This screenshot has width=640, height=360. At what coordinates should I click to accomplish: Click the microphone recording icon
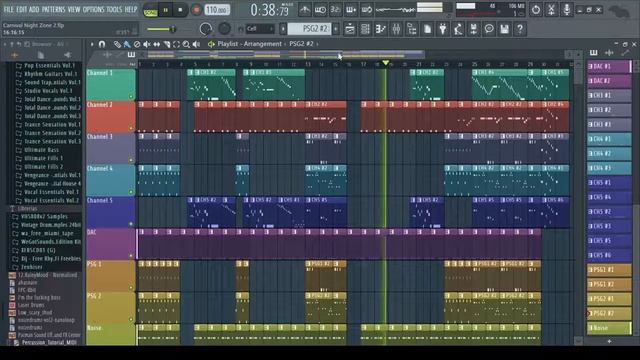pyautogui.click(x=567, y=10)
